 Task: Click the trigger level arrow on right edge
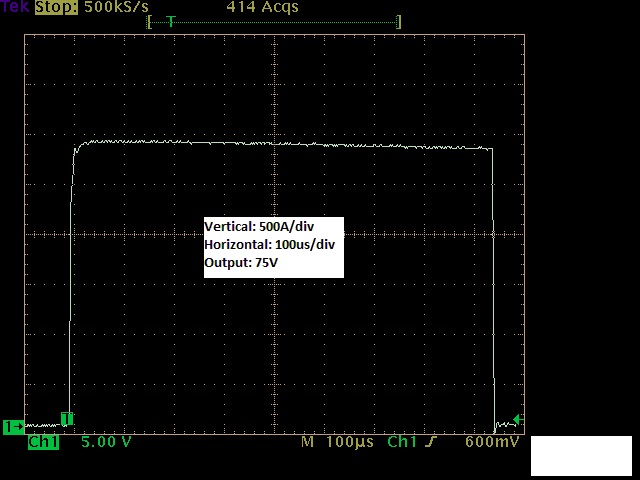(x=518, y=419)
